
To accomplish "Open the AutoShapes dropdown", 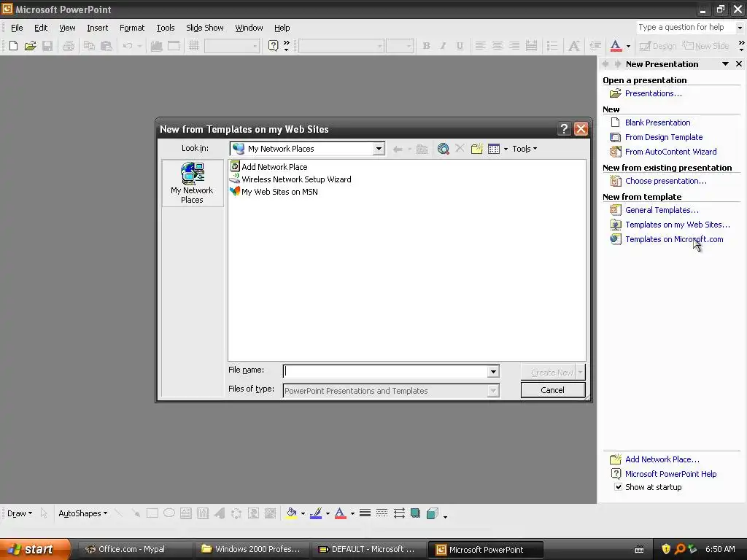I will click(83, 513).
